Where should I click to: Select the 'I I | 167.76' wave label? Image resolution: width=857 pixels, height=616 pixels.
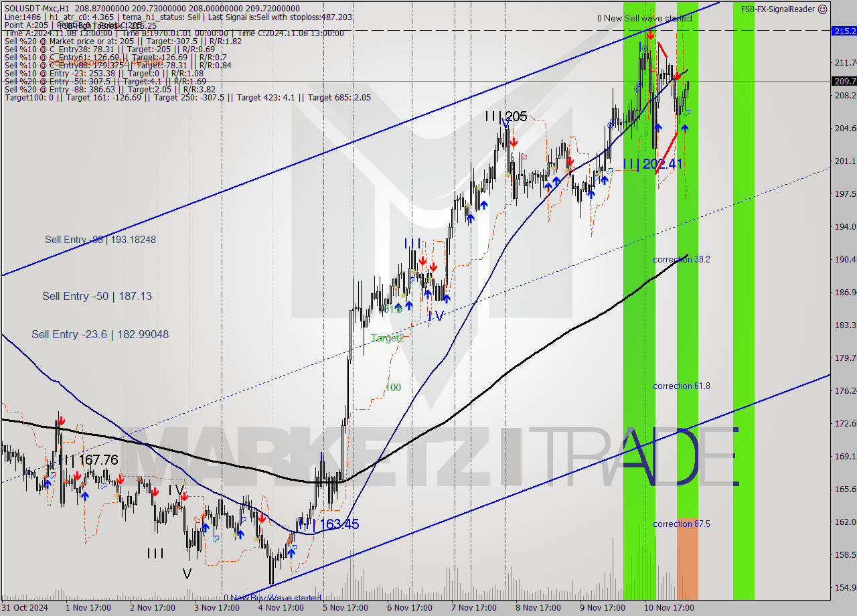(89, 460)
